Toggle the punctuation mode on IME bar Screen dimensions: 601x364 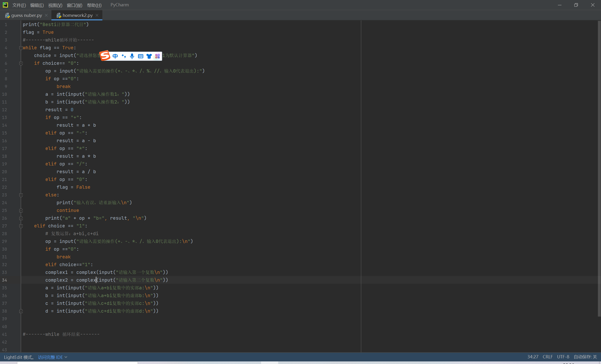click(124, 56)
